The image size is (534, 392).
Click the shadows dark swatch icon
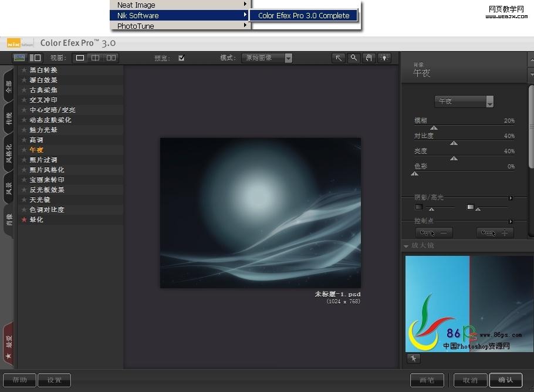[419, 207]
